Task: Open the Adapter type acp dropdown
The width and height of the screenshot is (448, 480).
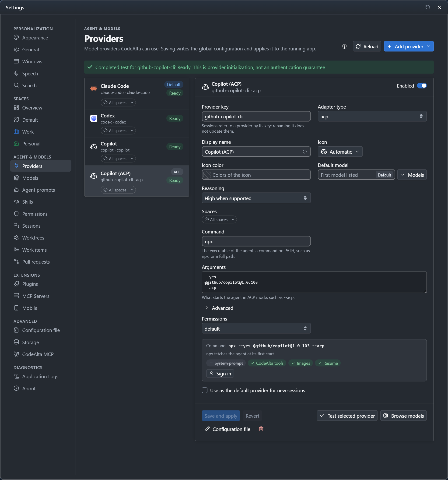Action: coord(372,116)
